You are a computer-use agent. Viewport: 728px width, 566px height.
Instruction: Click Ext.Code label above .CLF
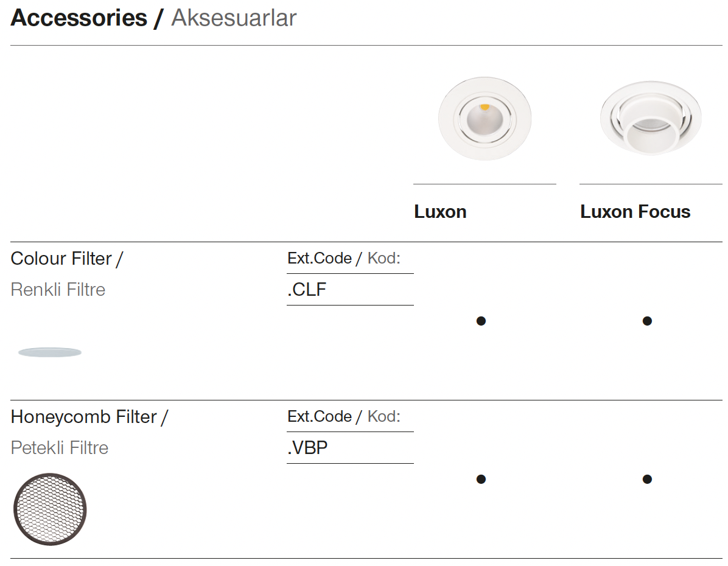click(320, 258)
